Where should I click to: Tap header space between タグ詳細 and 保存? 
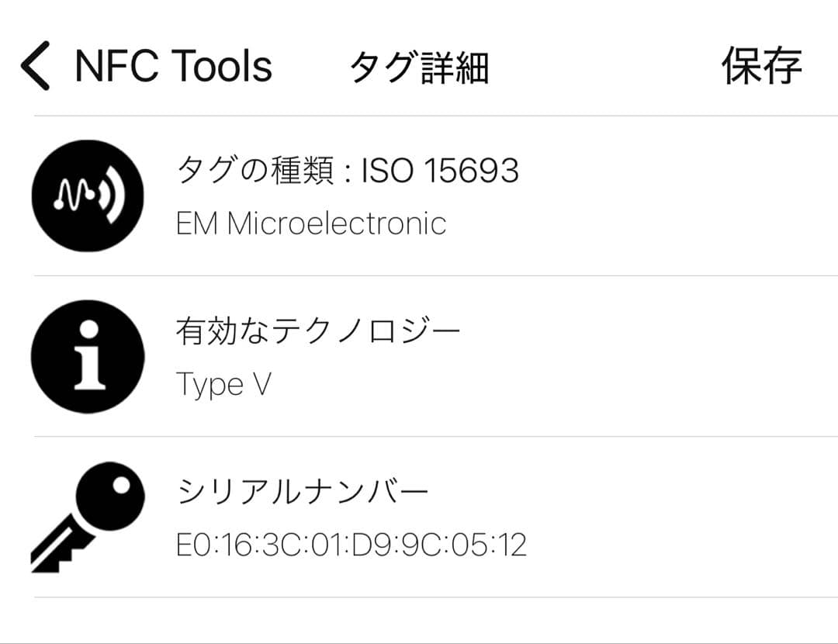point(605,66)
